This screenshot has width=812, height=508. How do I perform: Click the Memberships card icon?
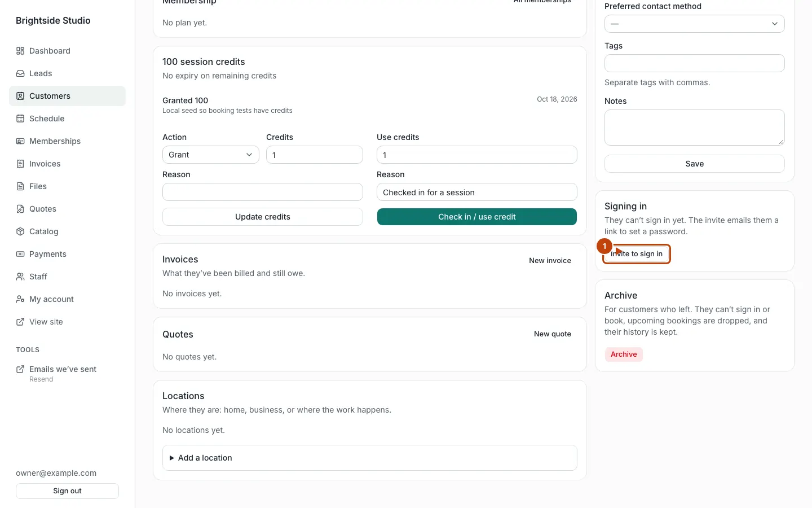click(20, 141)
